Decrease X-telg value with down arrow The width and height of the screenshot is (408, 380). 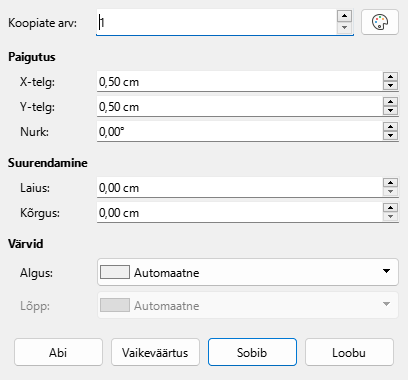pos(390,86)
